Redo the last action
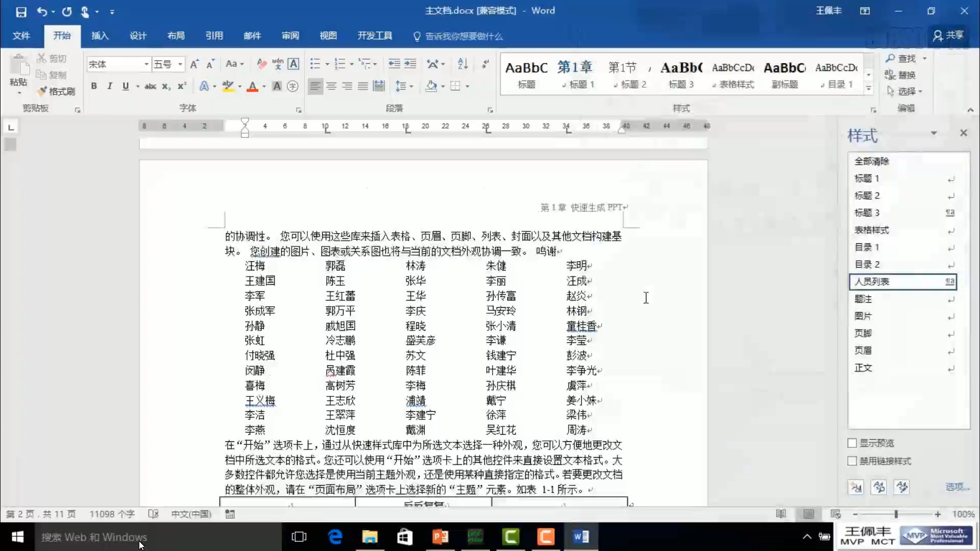The image size is (980, 551). click(67, 11)
